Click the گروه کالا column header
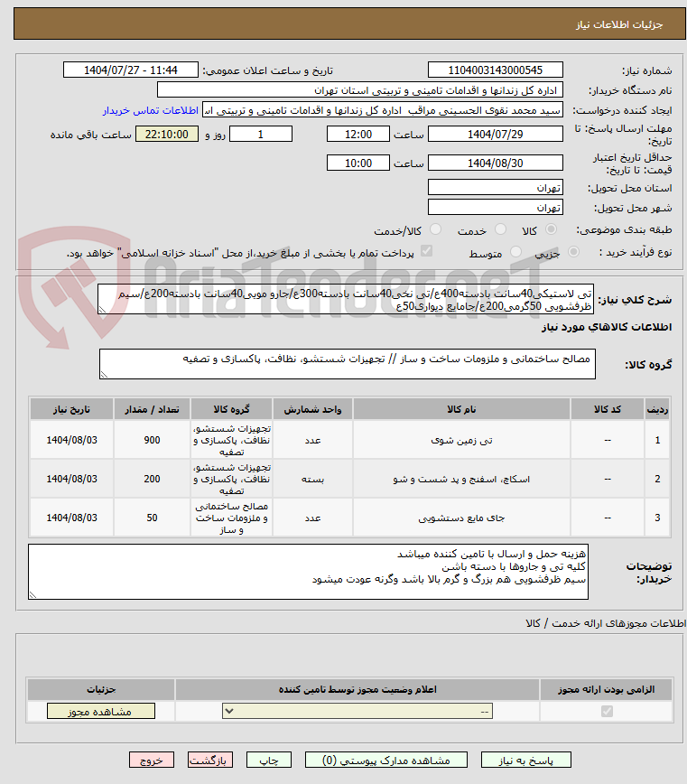This screenshot has height=784, width=687. pos(231,409)
